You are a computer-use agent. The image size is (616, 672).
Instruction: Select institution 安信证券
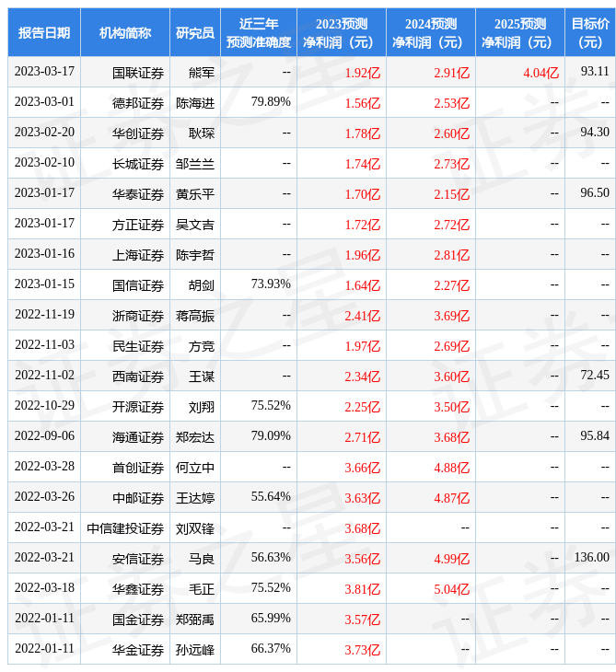click(138, 560)
